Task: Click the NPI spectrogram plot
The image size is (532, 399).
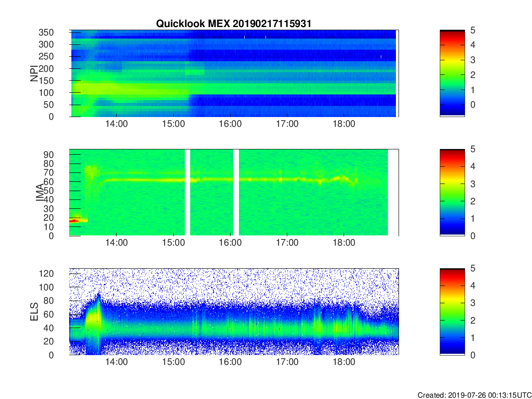Action: tap(234, 73)
